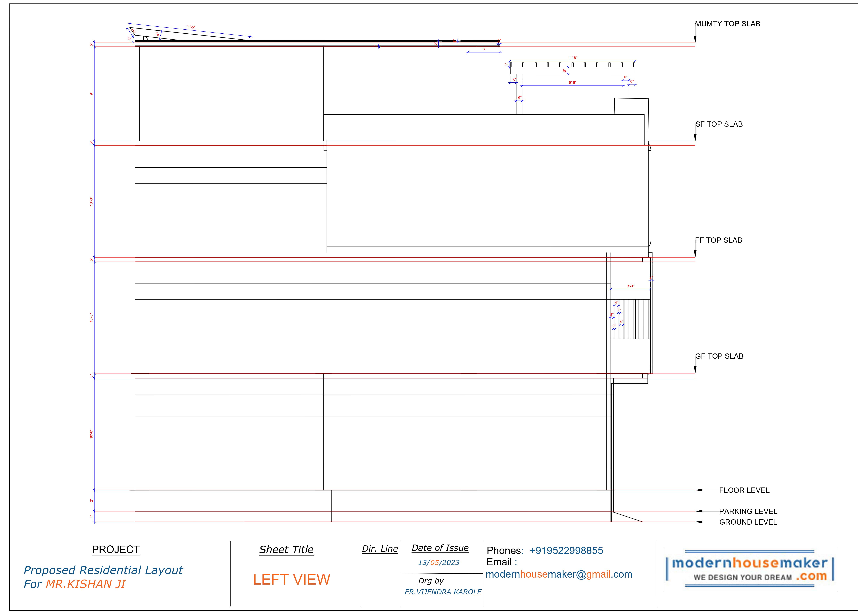868x614 pixels.
Task: Click the down arrow under FF TOP SLAB
Action: 695,254
